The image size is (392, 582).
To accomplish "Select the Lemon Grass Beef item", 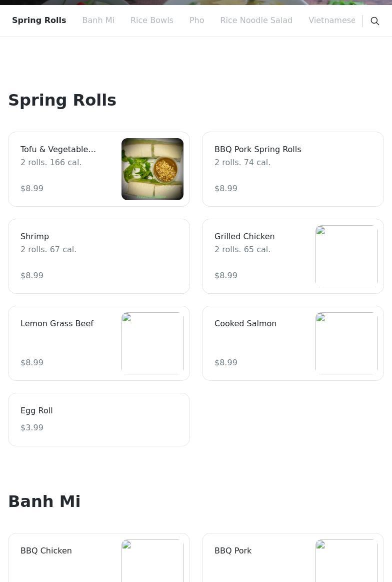I will click(57, 323).
